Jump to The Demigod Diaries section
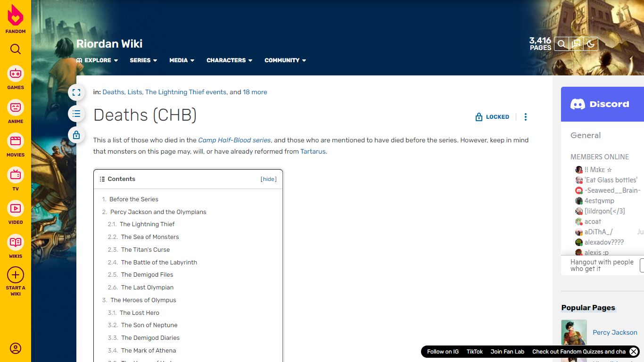The height and width of the screenshot is (362, 644). point(150,337)
